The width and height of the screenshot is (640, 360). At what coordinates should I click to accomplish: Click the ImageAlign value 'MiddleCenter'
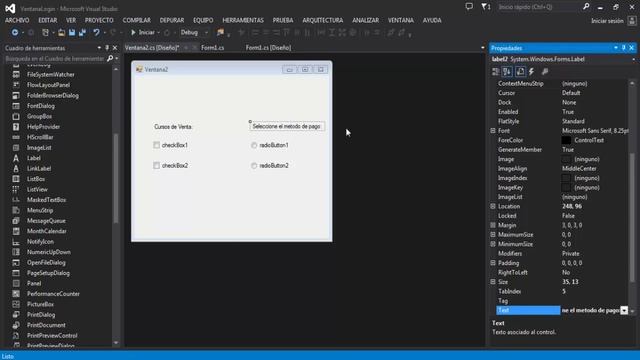(x=579, y=169)
